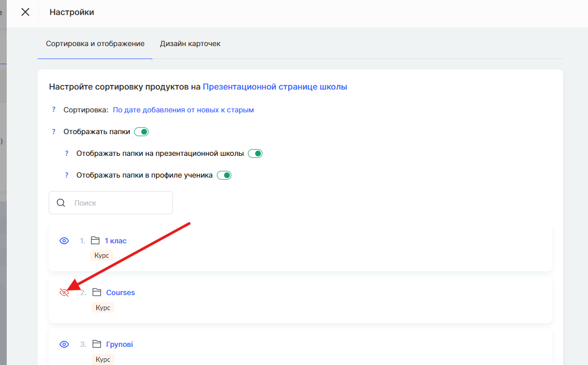Open help for папки в профиле ученика
The width and height of the screenshot is (588, 365).
click(x=66, y=176)
